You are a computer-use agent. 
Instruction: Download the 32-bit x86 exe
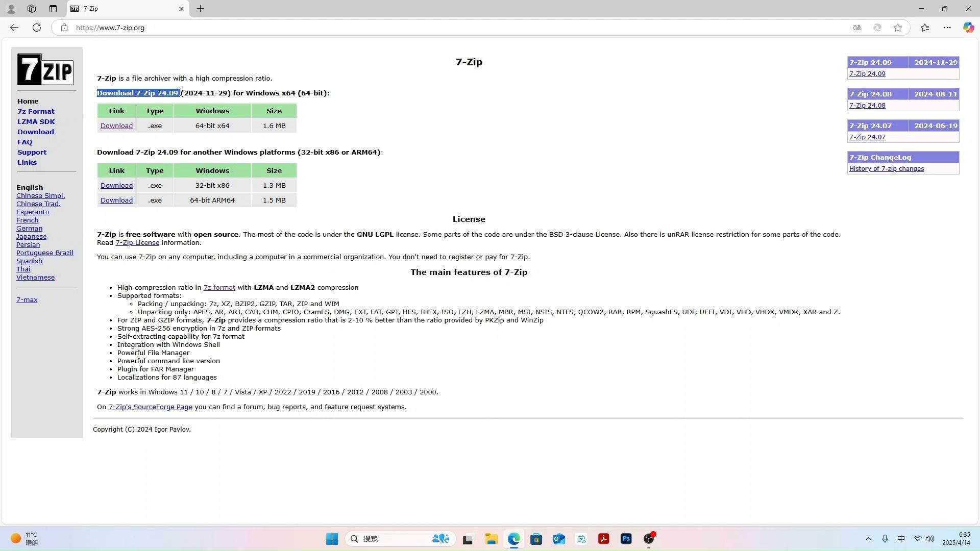(116, 185)
